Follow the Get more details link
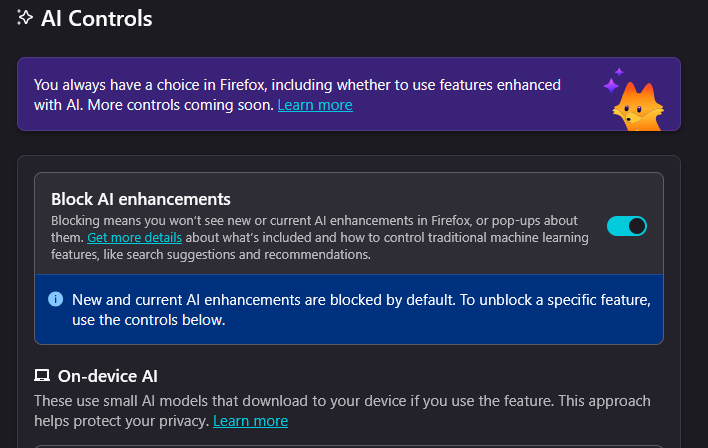This screenshot has height=448, width=708. pyautogui.click(x=134, y=238)
